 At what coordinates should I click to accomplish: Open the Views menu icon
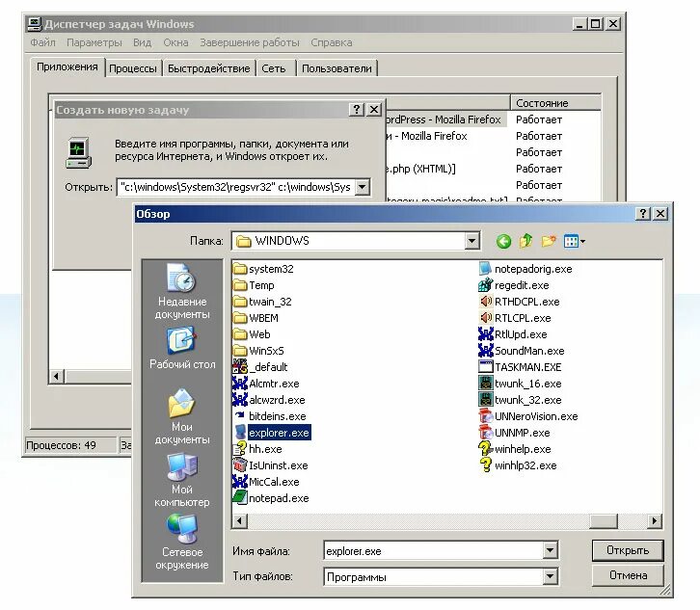[574, 242]
